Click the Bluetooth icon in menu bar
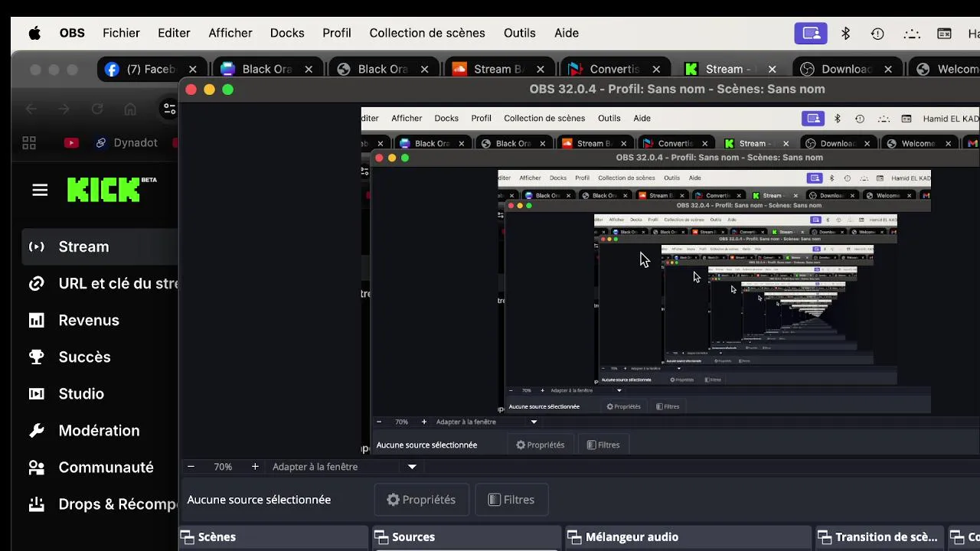Viewport: 980px width, 551px height. (846, 34)
